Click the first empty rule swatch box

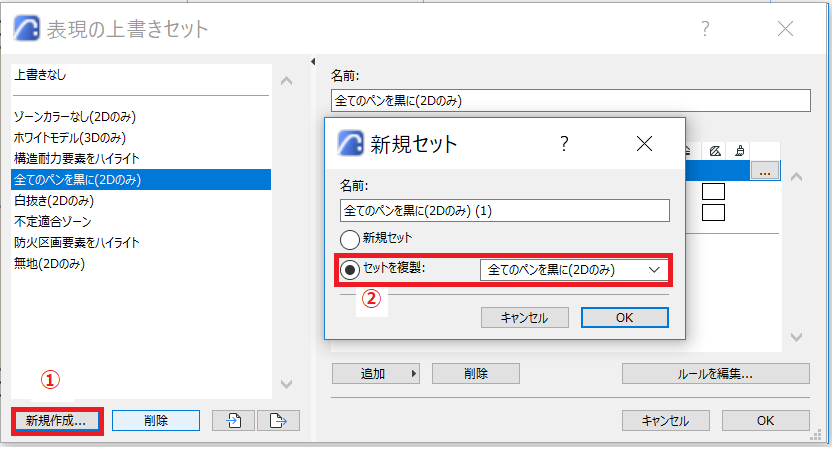[713, 192]
